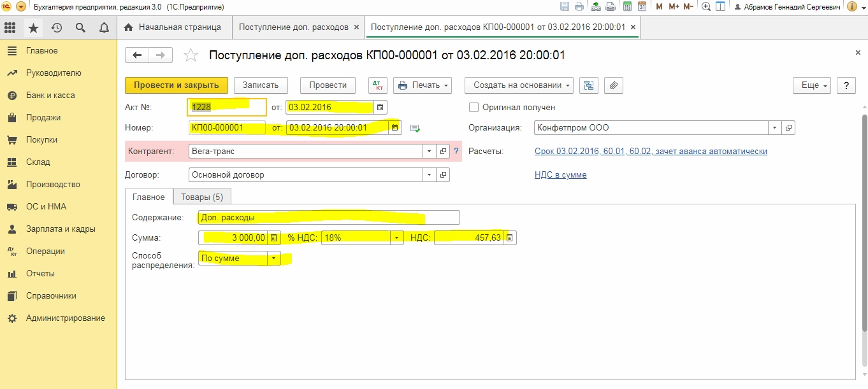Open Договор record card icon
The width and height of the screenshot is (868, 389).
pyautogui.click(x=444, y=174)
